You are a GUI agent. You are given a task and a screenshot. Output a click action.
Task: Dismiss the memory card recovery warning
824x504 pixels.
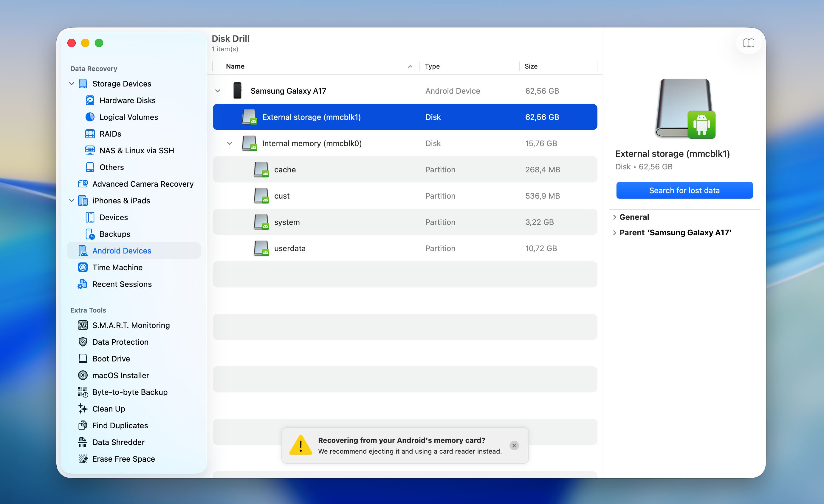pyautogui.click(x=514, y=446)
